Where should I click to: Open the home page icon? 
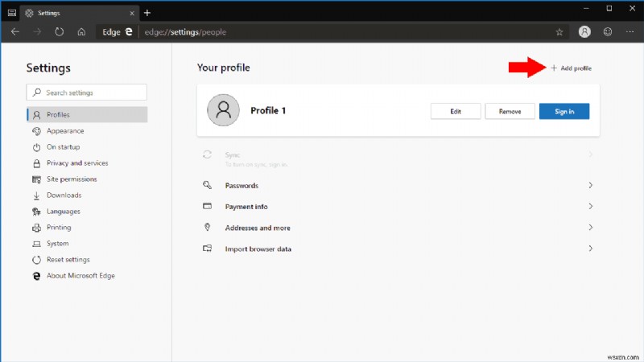81,31
